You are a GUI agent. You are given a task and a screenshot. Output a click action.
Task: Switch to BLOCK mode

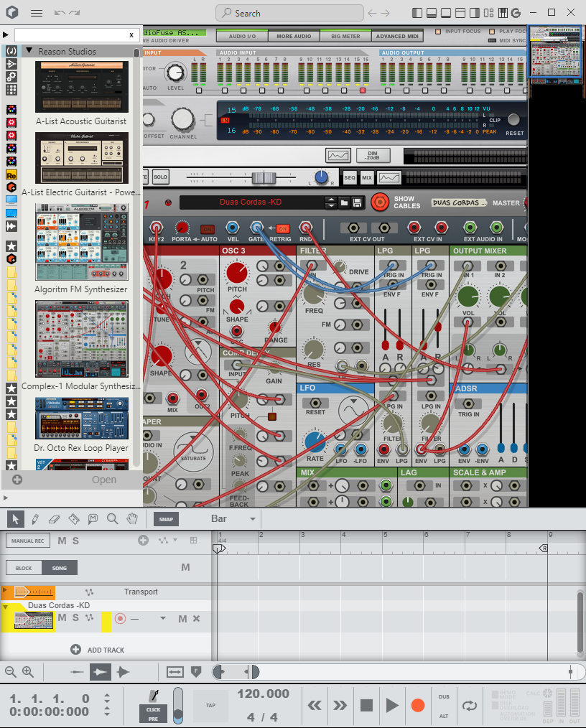pyautogui.click(x=24, y=568)
